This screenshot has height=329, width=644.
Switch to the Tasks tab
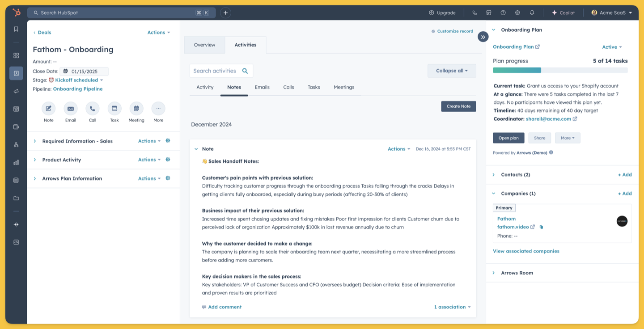314,87
